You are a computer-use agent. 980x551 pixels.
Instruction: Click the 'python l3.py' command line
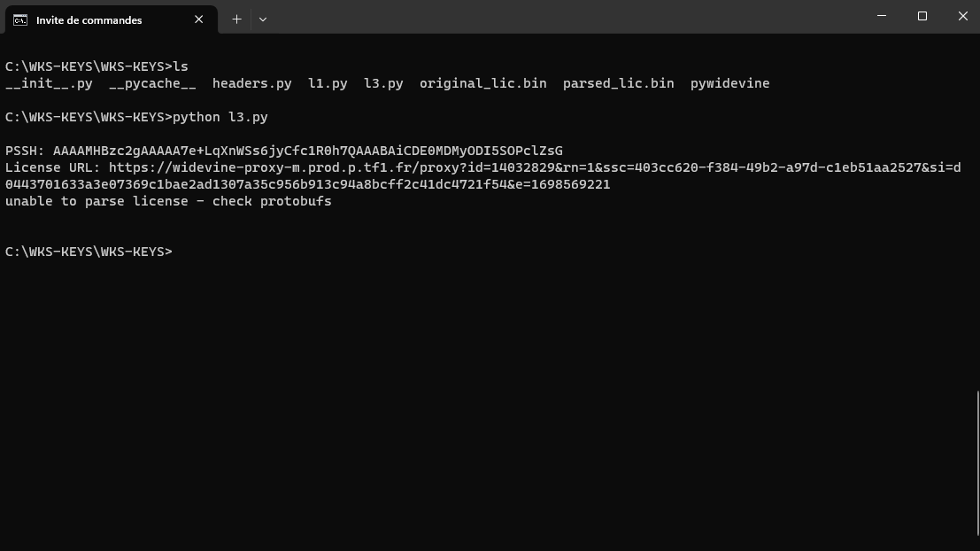click(220, 117)
